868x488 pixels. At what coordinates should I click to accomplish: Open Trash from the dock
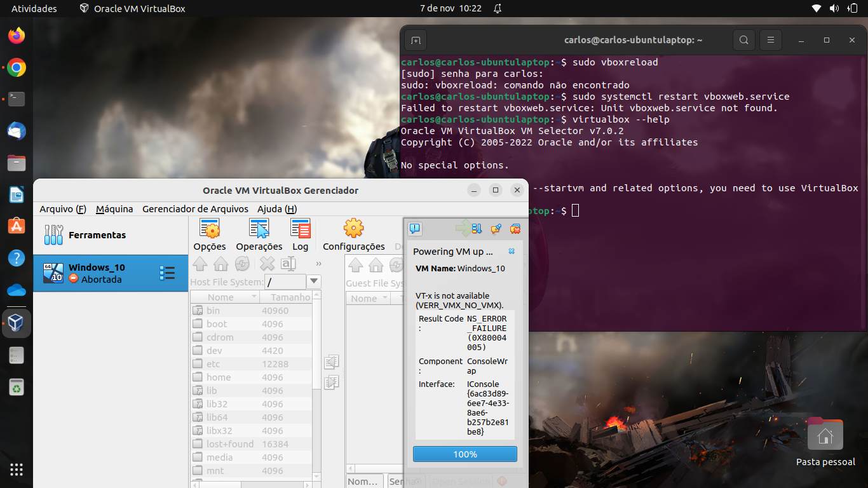(x=17, y=386)
